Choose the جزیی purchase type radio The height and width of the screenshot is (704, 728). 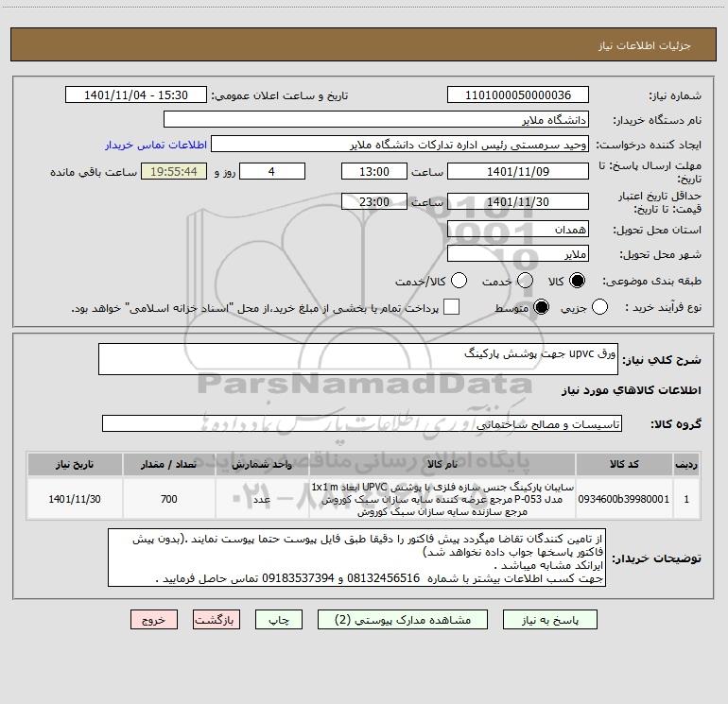pos(599,307)
